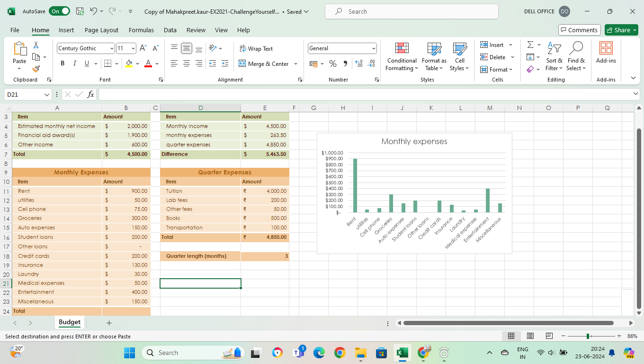
Task: Open Format as Table gallery
Action: 434,57
